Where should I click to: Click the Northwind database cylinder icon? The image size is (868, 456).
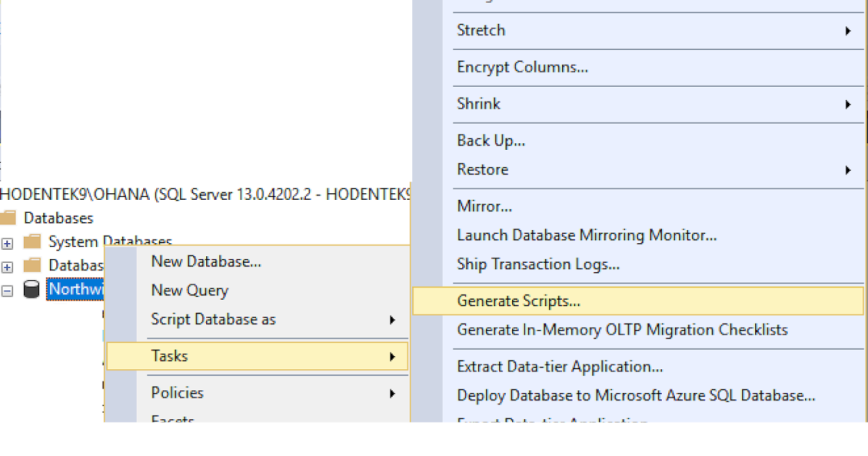(x=31, y=289)
